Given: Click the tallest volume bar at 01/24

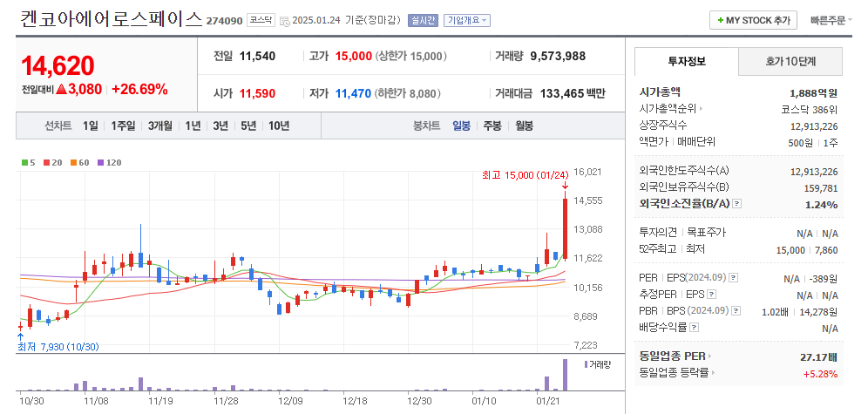Looking at the screenshot, I should click(566, 376).
